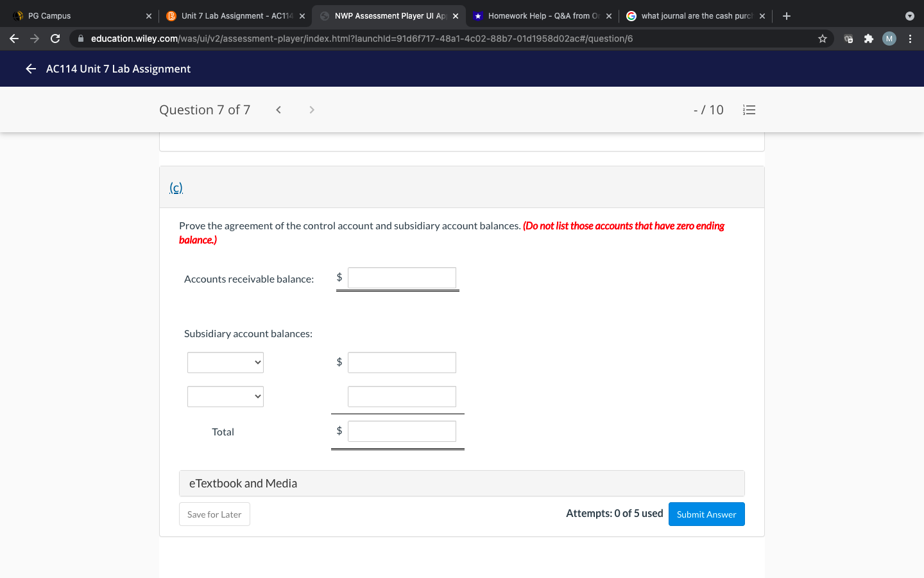Open the (c) section link
Image resolution: width=924 pixels, height=578 pixels.
(x=175, y=188)
